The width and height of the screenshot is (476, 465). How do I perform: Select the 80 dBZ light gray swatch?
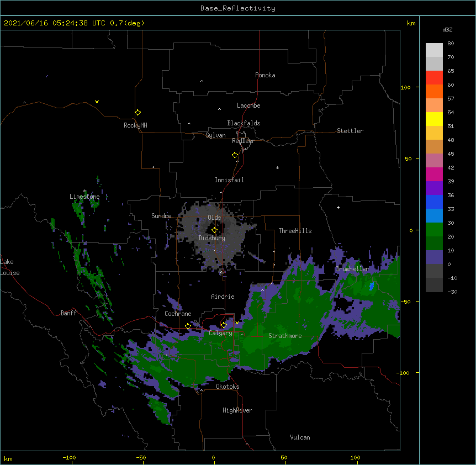click(434, 50)
